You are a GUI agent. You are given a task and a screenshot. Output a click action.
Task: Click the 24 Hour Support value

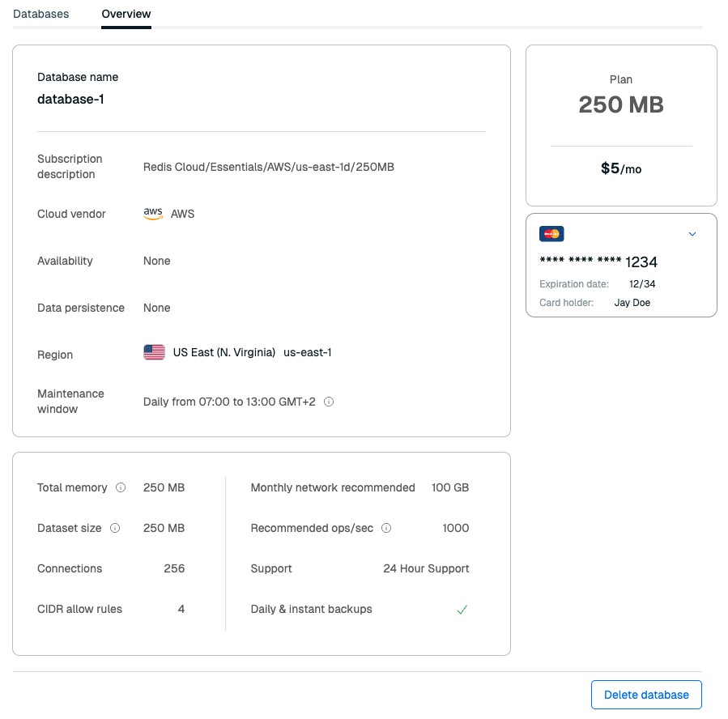pos(426,568)
